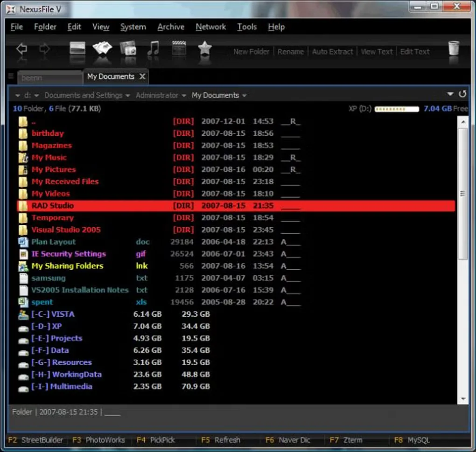Select the My Received Files folder
Image resolution: width=476 pixels, height=452 pixels.
65,182
